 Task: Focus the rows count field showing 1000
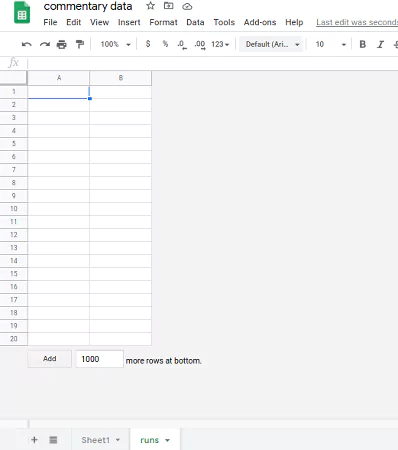(x=99, y=359)
